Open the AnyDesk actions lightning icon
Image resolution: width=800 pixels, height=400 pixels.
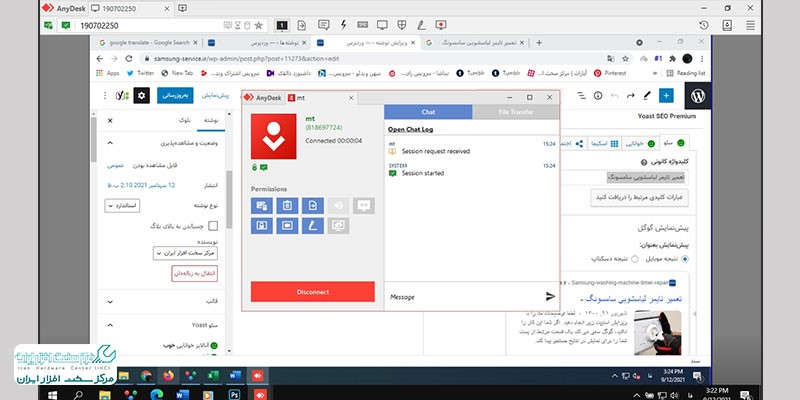click(x=344, y=25)
